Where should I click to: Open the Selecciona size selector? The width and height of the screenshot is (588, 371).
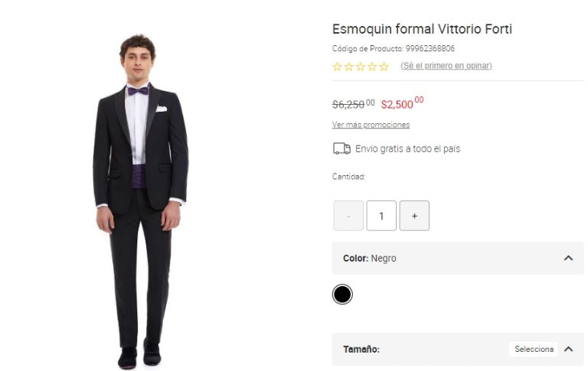(534, 349)
